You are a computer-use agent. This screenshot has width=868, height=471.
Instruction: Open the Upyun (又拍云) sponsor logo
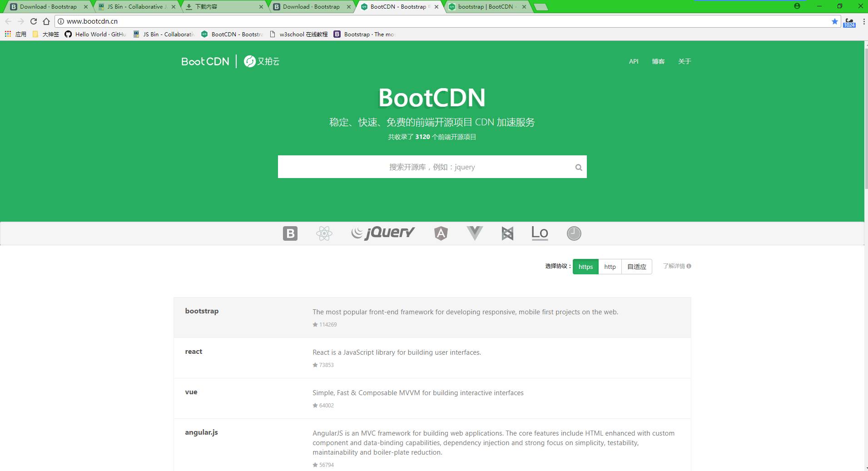click(262, 61)
